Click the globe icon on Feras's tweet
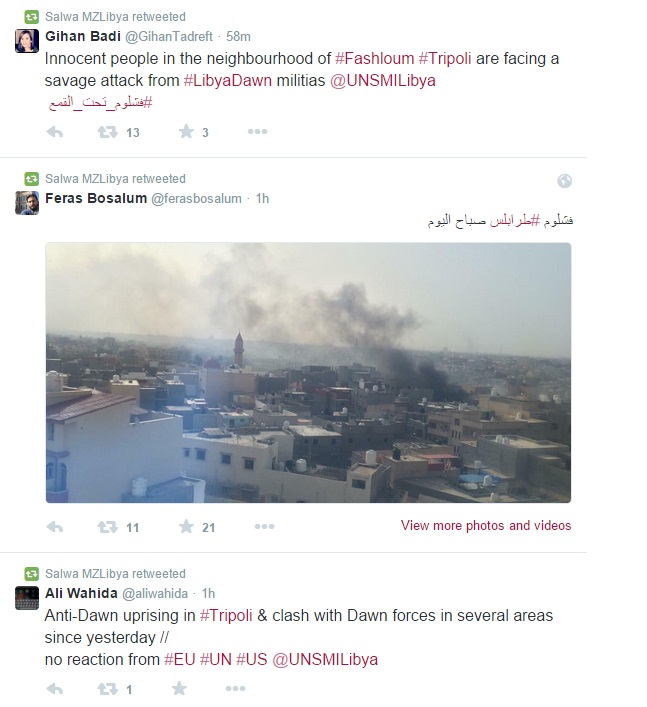Image resolution: width=647 pixels, height=707 pixels. click(564, 181)
